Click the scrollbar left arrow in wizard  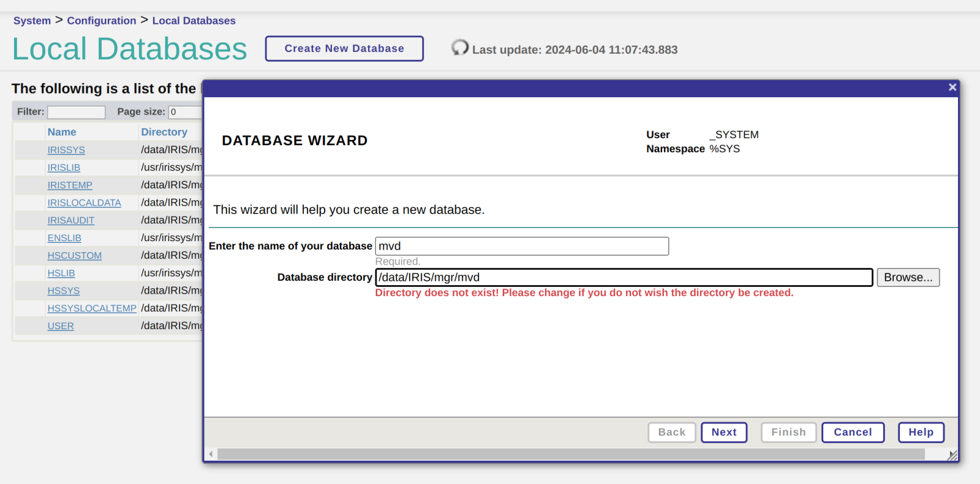click(x=211, y=454)
